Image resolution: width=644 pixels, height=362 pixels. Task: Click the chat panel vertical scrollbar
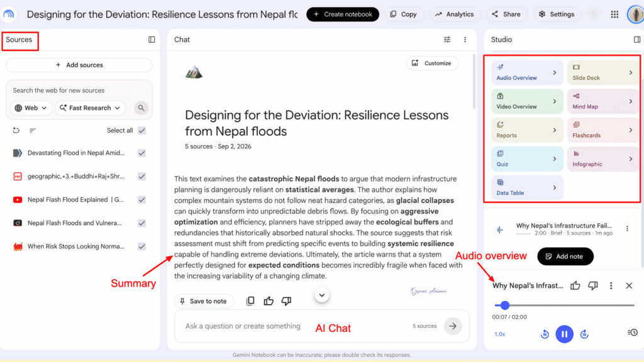pyautogui.click(x=473, y=82)
